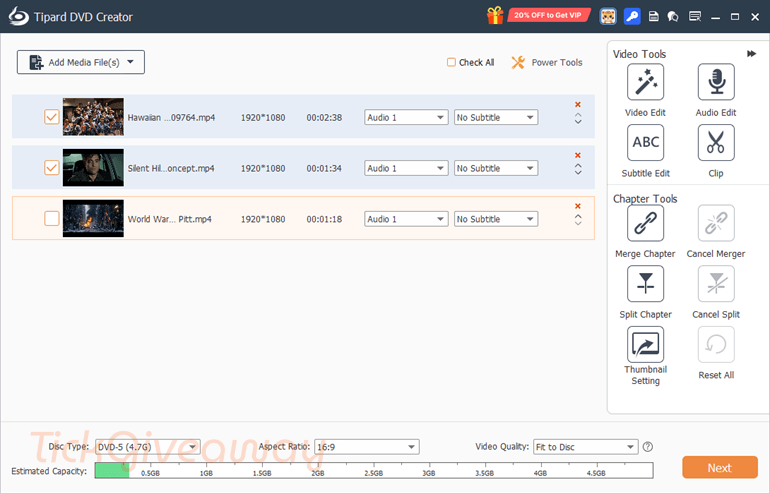Uncheck the Hawaiian ...09764.mp4 checkbox
Screen dimensions: 770x494
pyautogui.click(x=52, y=117)
